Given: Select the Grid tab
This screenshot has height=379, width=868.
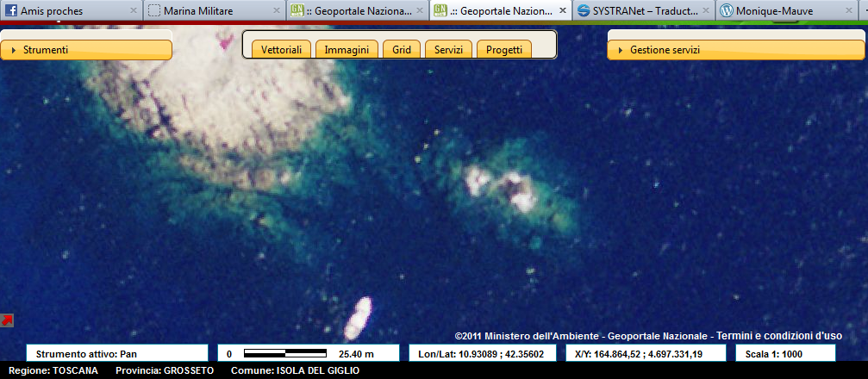Looking at the screenshot, I should click(402, 50).
